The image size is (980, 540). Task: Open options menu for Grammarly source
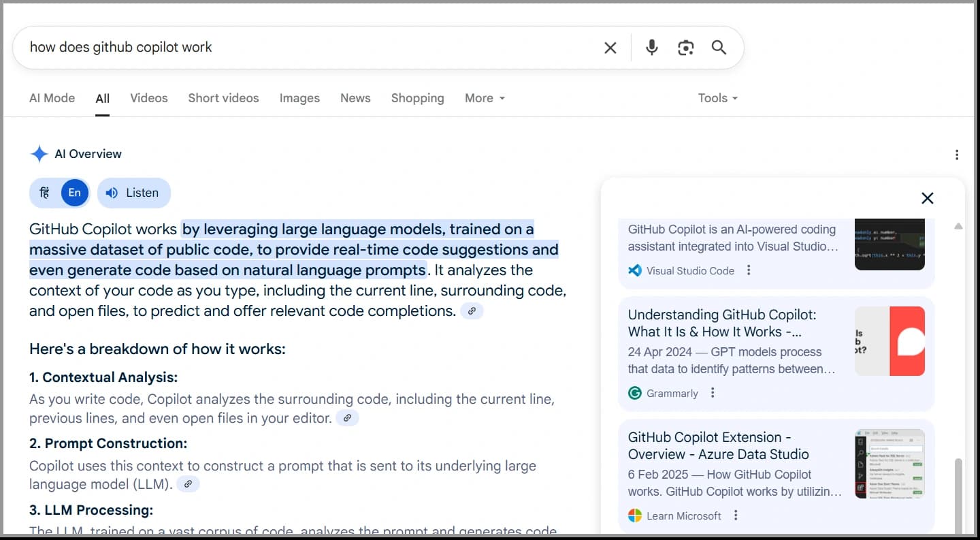[713, 393]
